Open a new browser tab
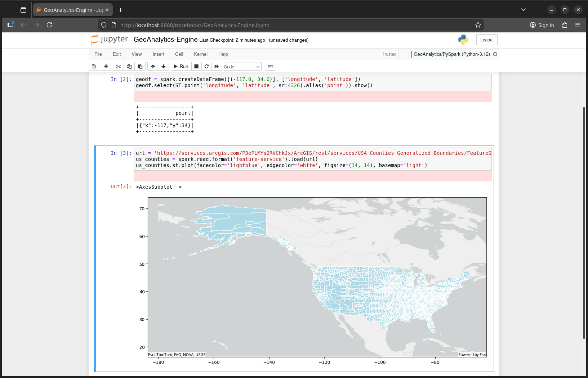The image size is (588, 378). [x=121, y=10]
